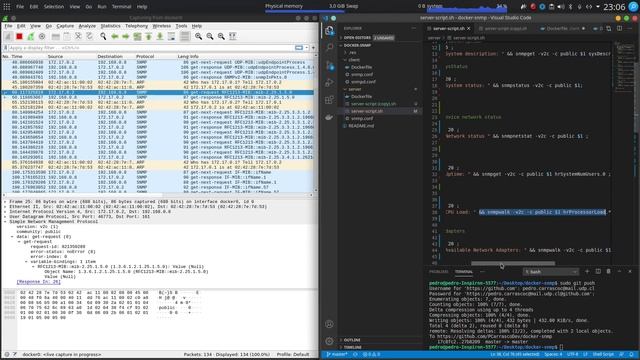
Task: Switch to the Dockerfile editor tab
Action: 562,29
